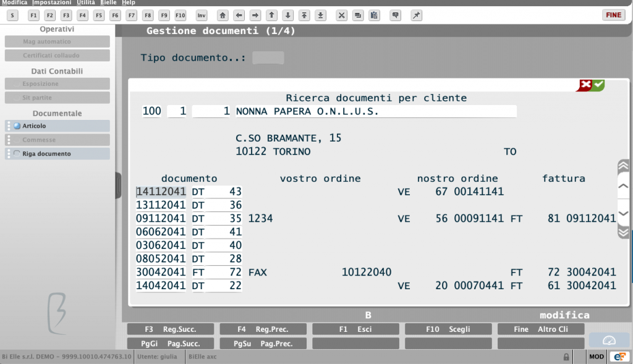Click the FINE button in toolbar
633x364 pixels.
click(x=614, y=15)
